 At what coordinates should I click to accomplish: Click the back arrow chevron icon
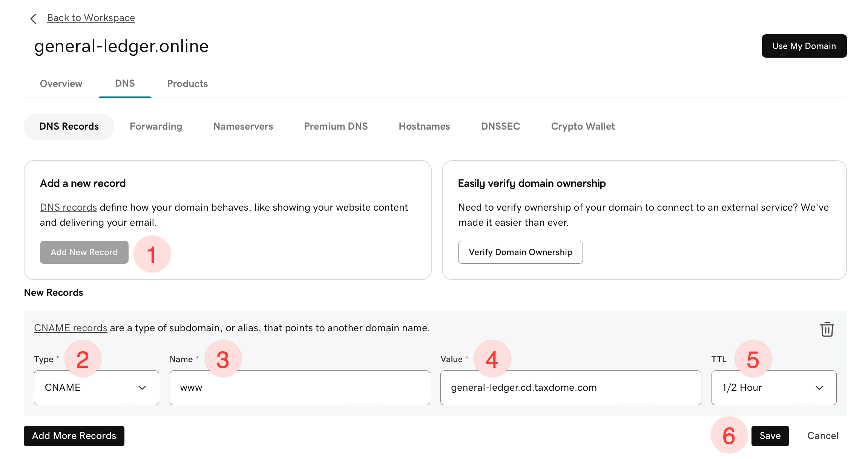(33, 18)
